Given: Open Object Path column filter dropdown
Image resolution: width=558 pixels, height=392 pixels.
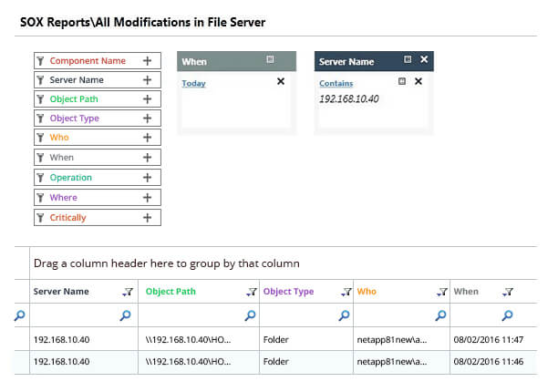Looking at the screenshot, I should [252, 292].
